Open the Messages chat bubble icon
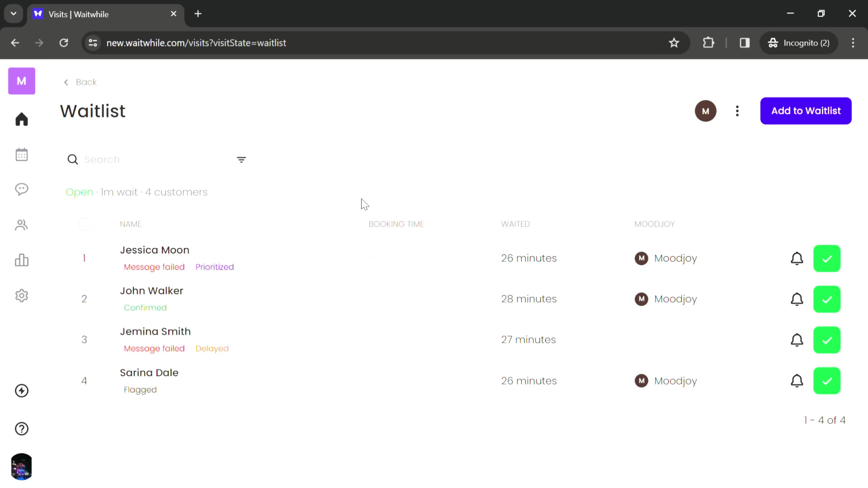868x488 pixels. pos(21,189)
